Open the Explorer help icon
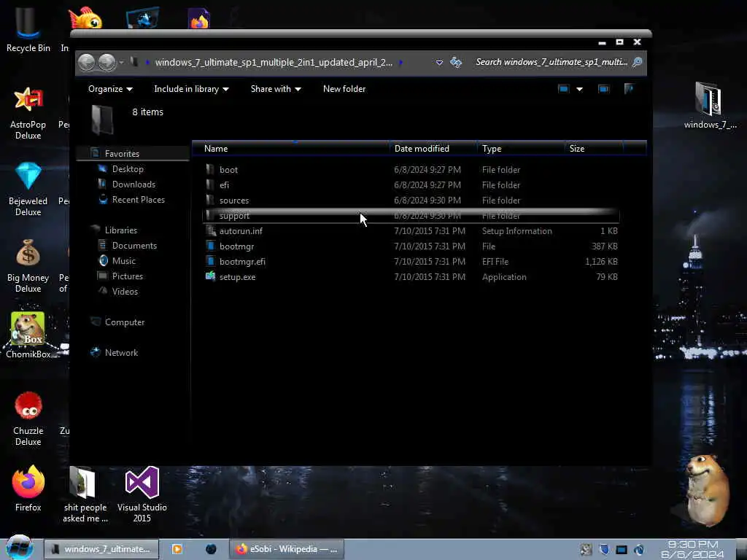The height and width of the screenshot is (560, 747). [x=628, y=89]
